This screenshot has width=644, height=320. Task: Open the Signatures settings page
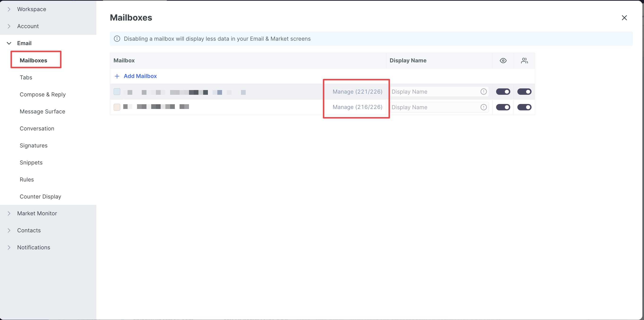(34, 146)
